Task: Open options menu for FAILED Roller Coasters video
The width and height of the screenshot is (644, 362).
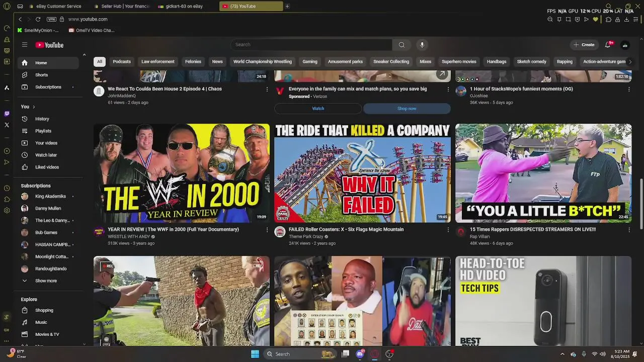Action: (448, 230)
